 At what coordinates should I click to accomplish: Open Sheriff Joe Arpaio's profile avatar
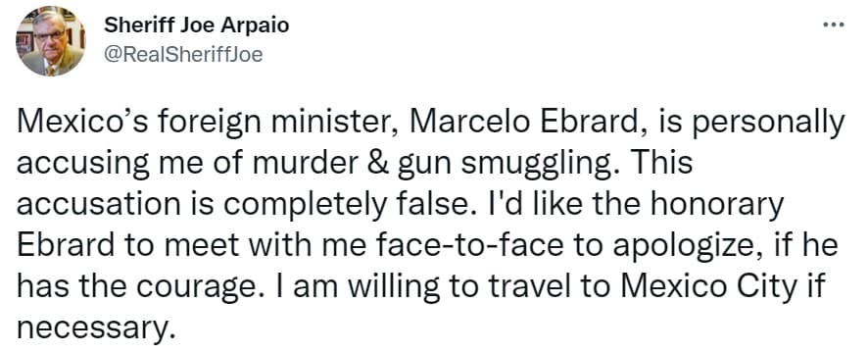(x=50, y=41)
